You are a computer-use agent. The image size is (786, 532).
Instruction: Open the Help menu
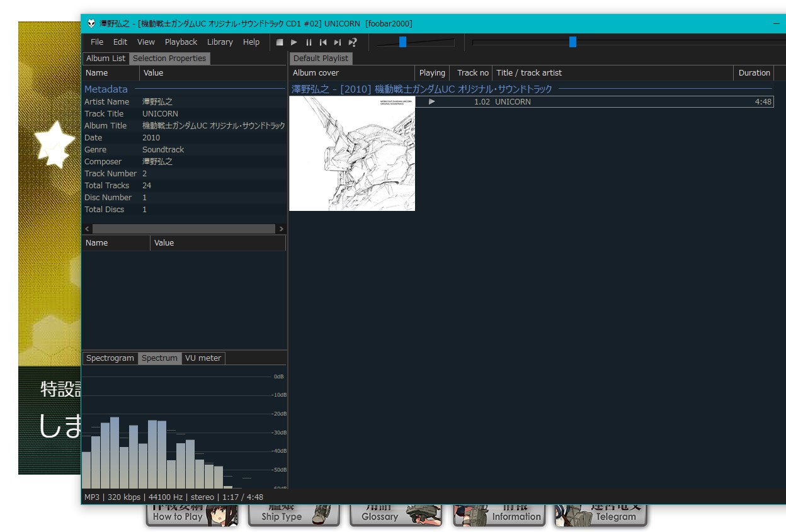[x=251, y=42]
